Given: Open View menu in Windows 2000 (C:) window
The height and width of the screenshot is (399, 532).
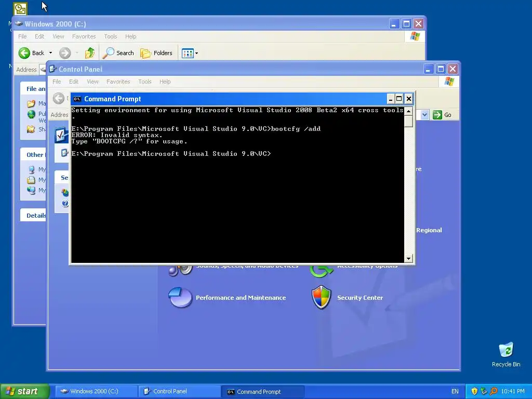Looking at the screenshot, I should pyautogui.click(x=58, y=36).
